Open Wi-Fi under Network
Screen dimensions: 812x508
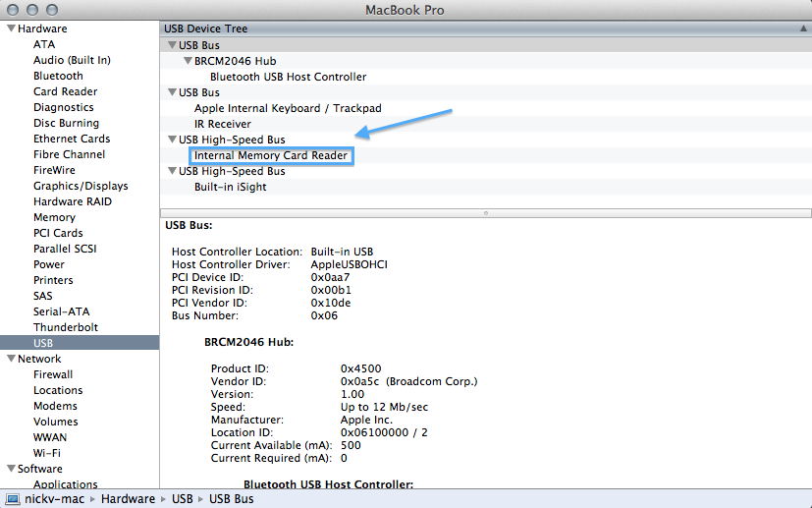coord(47,453)
